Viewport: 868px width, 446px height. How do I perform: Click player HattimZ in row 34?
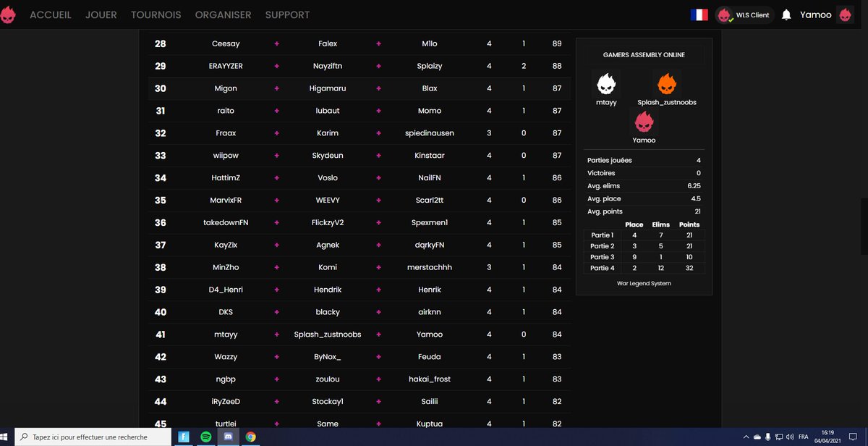[x=226, y=178]
